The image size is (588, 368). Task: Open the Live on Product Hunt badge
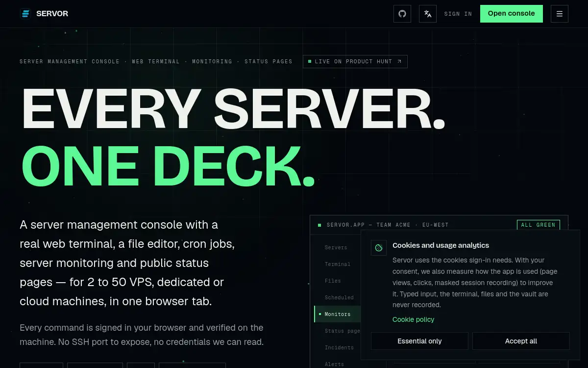(355, 61)
